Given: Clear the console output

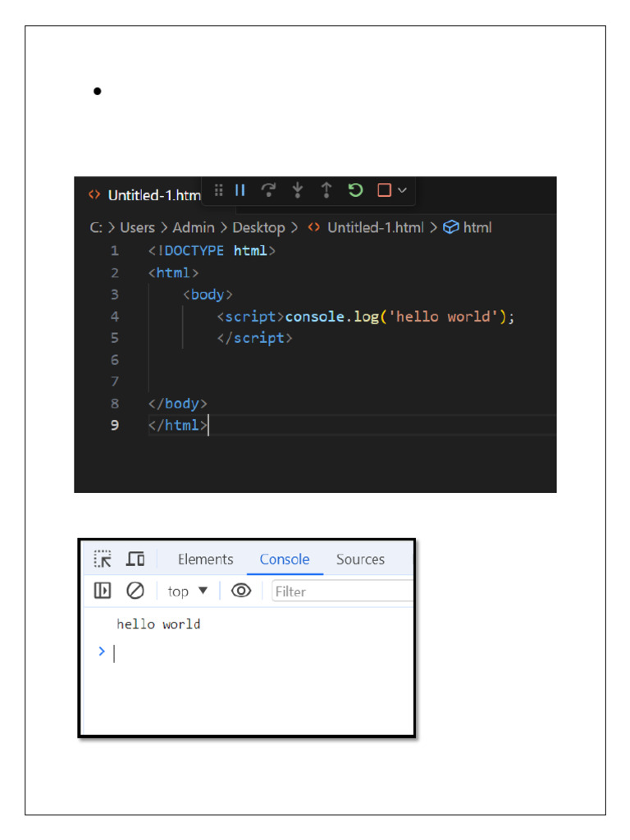Looking at the screenshot, I should pos(135,591).
